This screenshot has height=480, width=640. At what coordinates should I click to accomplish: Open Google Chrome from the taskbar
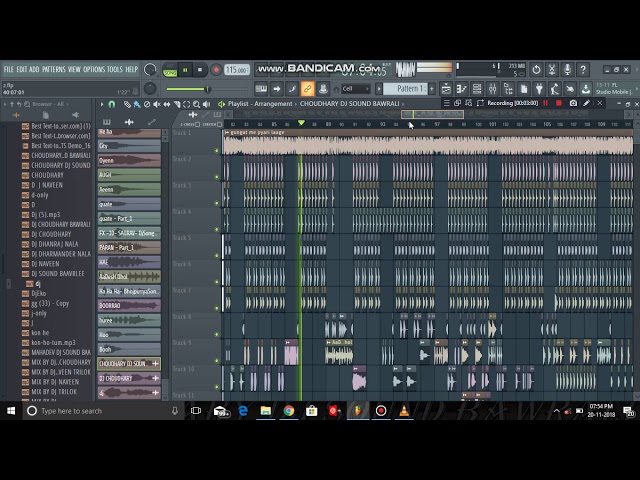pos(289,411)
